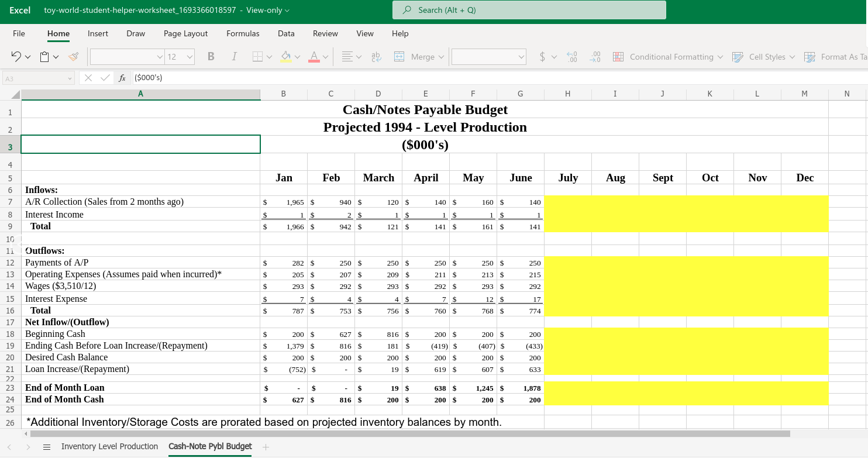
Task: Click the Paste clipboard icon
Action: 44,57
